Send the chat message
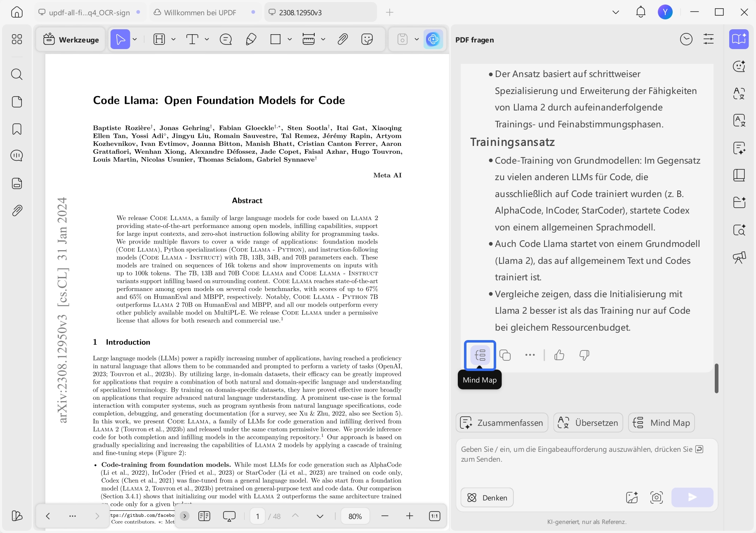This screenshot has width=756, height=533. (692, 498)
